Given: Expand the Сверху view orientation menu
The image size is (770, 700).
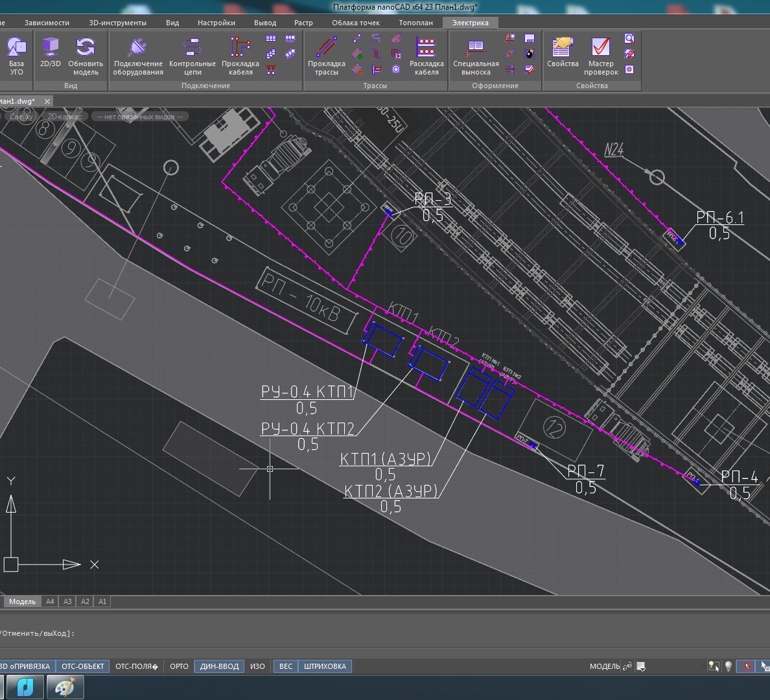Looking at the screenshot, I should [21, 117].
